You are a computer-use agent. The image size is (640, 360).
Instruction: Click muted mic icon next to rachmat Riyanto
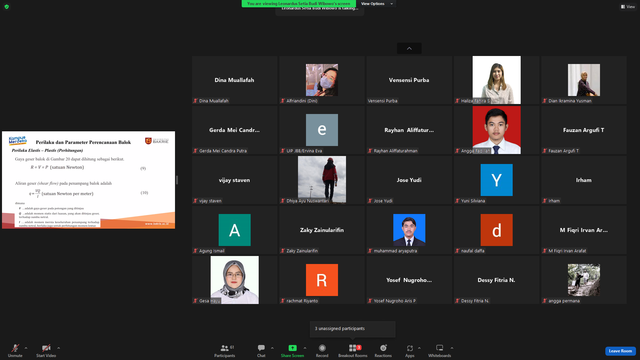pos(283,301)
